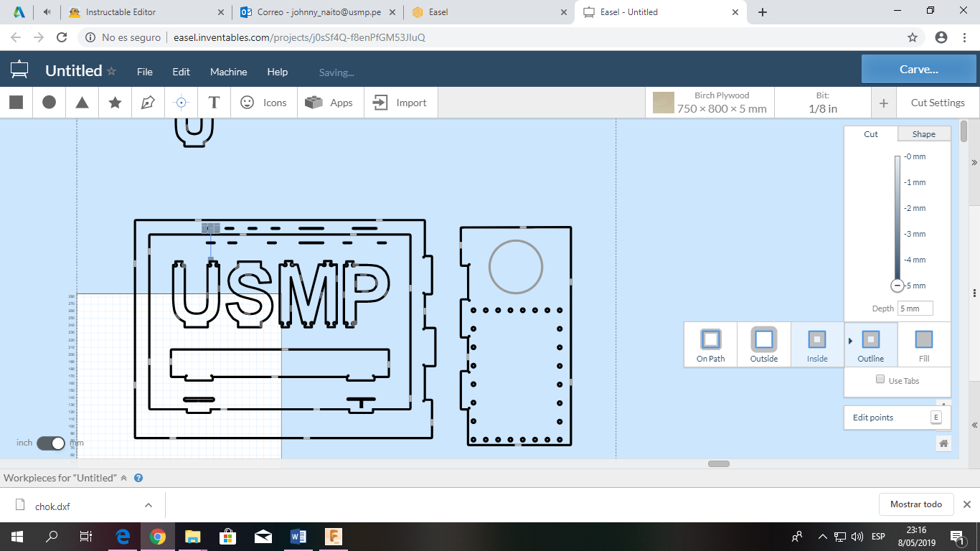The width and height of the screenshot is (980, 551).
Task: Expand Workpieces for Untitled panel
Action: coord(123,478)
